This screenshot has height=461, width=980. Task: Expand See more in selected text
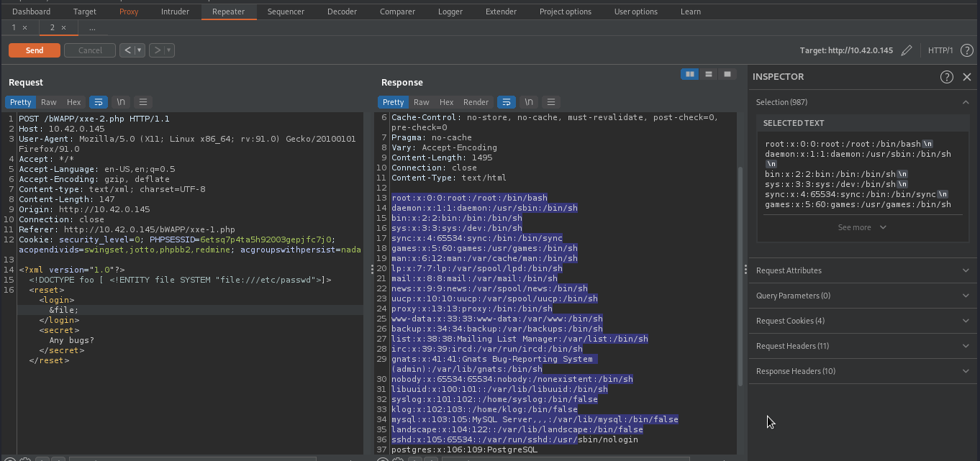(862, 227)
